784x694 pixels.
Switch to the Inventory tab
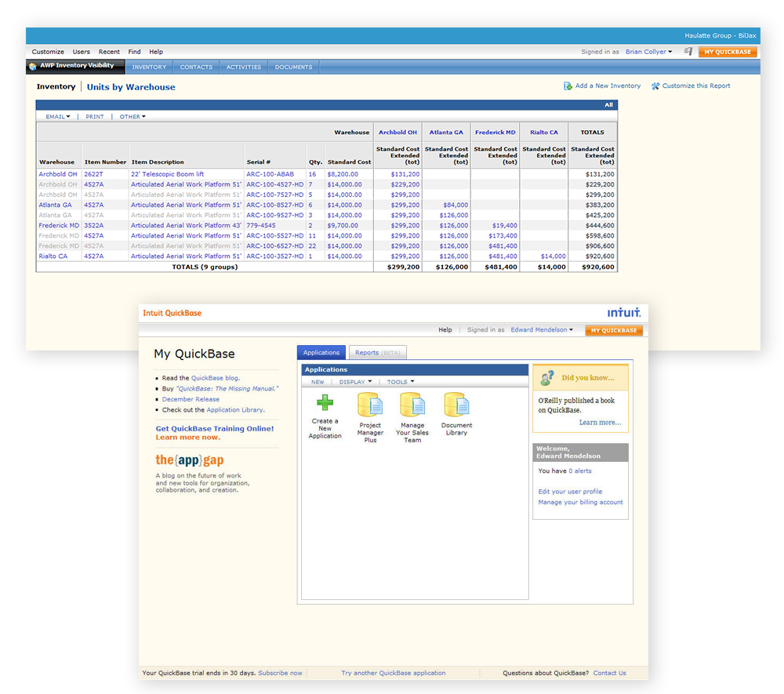click(x=149, y=67)
